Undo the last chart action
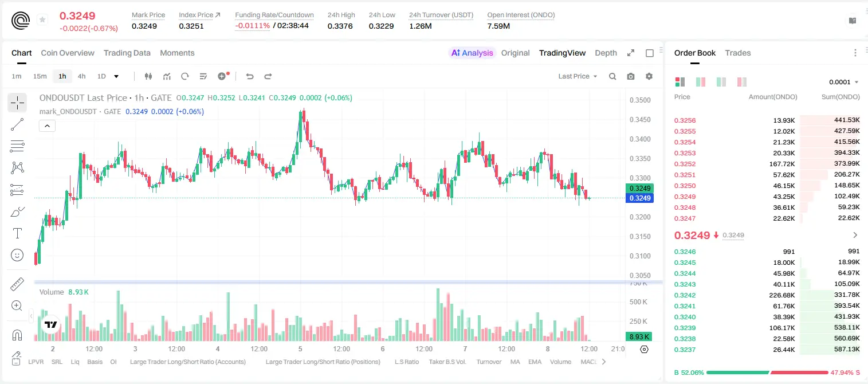Viewport: 868px width, 384px height. pos(250,76)
